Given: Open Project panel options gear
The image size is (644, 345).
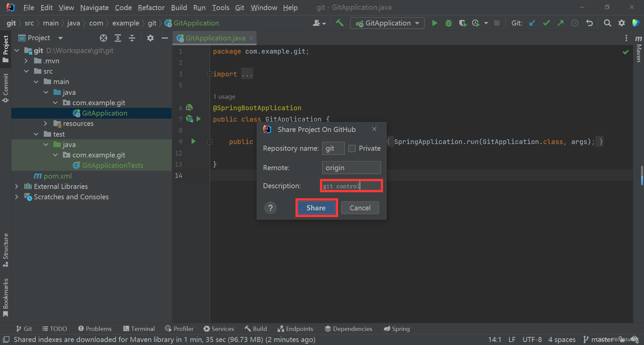Looking at the screenshot, I should pos(150,38).
